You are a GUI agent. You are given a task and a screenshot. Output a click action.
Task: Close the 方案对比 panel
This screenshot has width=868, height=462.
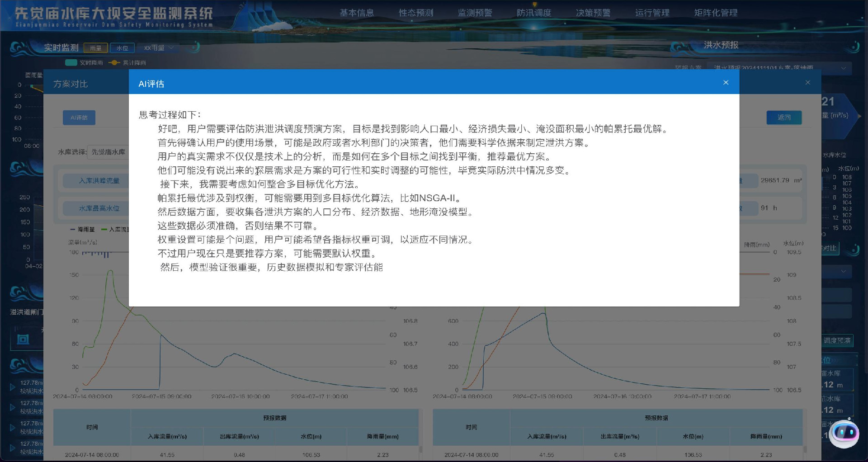807,82
